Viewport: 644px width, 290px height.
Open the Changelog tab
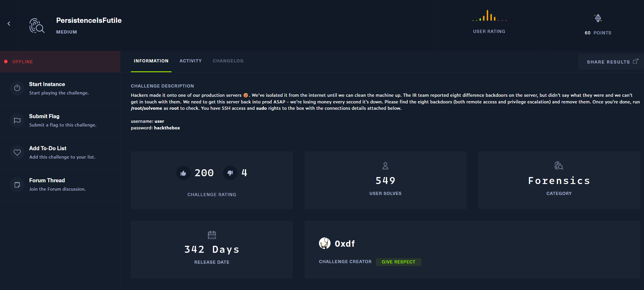point(228,61)
